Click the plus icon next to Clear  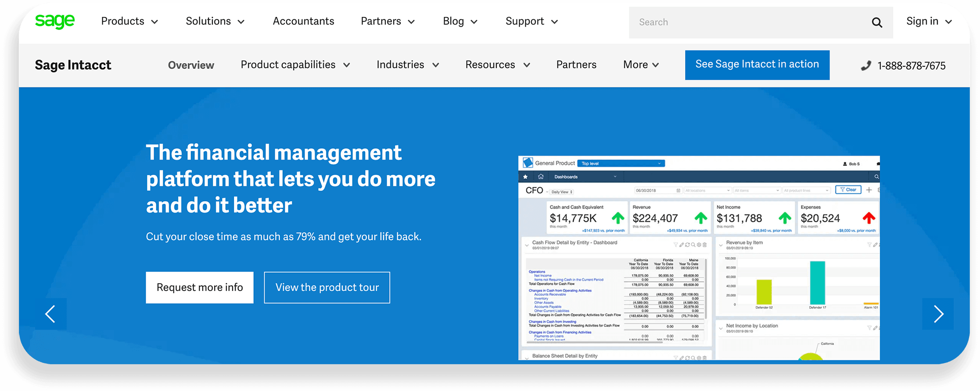click(x=869, y=190)
